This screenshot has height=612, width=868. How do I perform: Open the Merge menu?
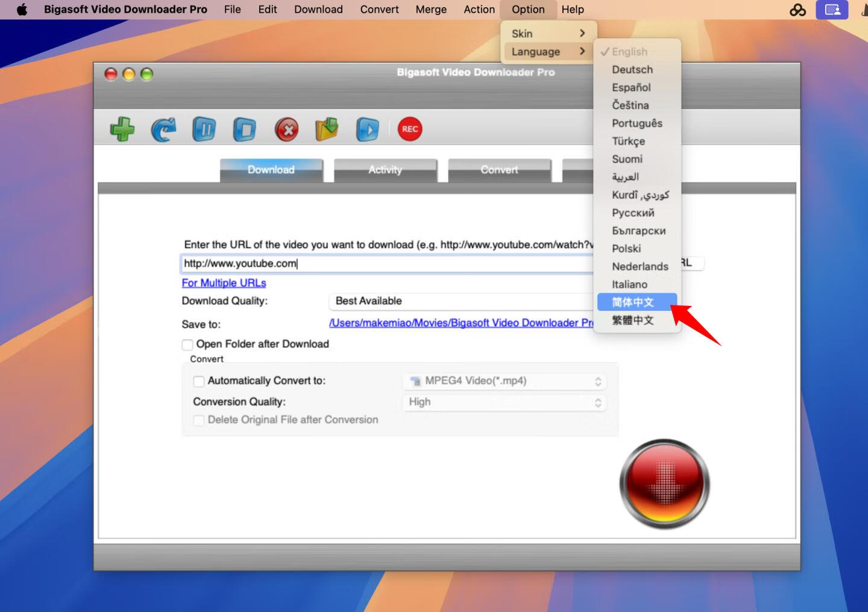(431, 10)
